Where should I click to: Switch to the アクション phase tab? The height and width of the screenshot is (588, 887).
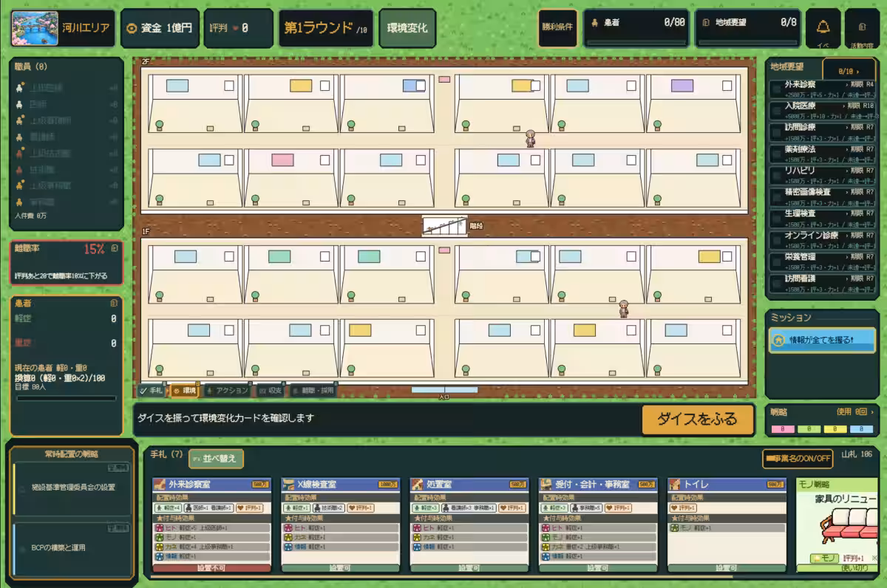228,390
